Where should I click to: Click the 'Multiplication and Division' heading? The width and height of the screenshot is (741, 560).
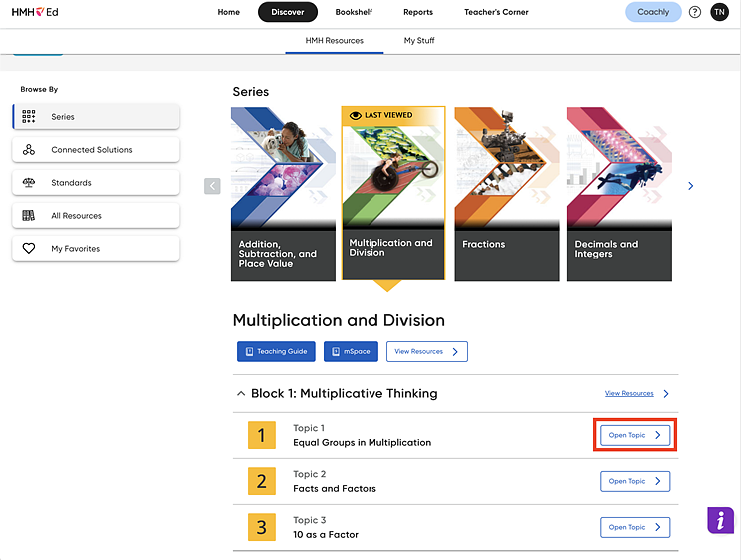[339, 320]
